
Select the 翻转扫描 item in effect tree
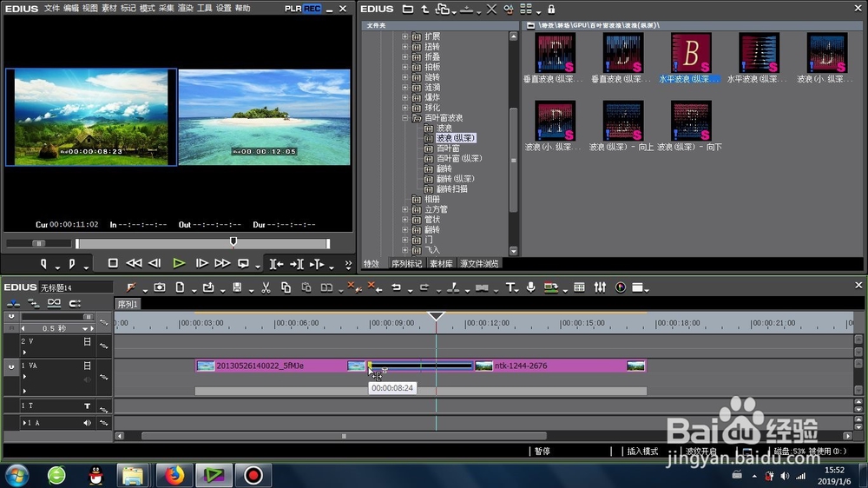(451, 189)
